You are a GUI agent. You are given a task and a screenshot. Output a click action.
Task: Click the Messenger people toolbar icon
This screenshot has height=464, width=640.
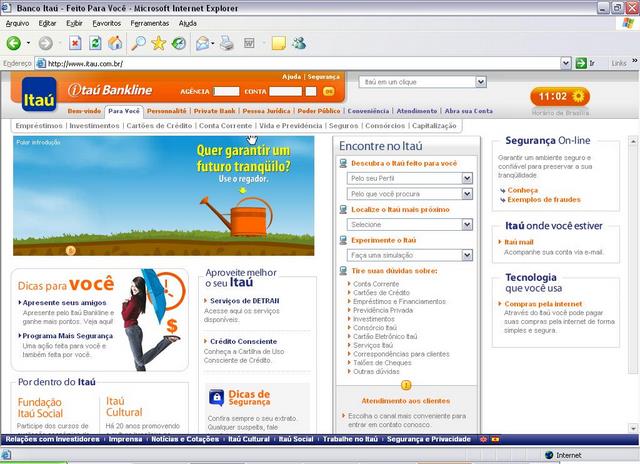[x=299, y=43]
